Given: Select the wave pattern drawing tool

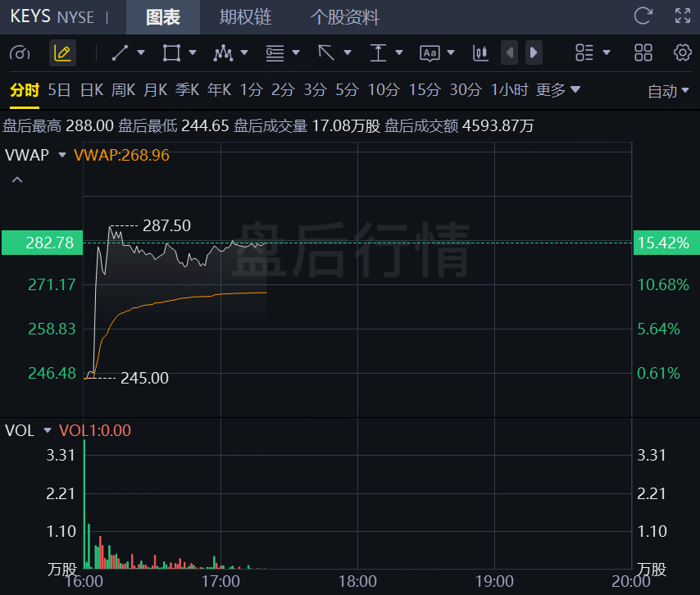Looking at the screenshot, I should click(x=223, y=52).
